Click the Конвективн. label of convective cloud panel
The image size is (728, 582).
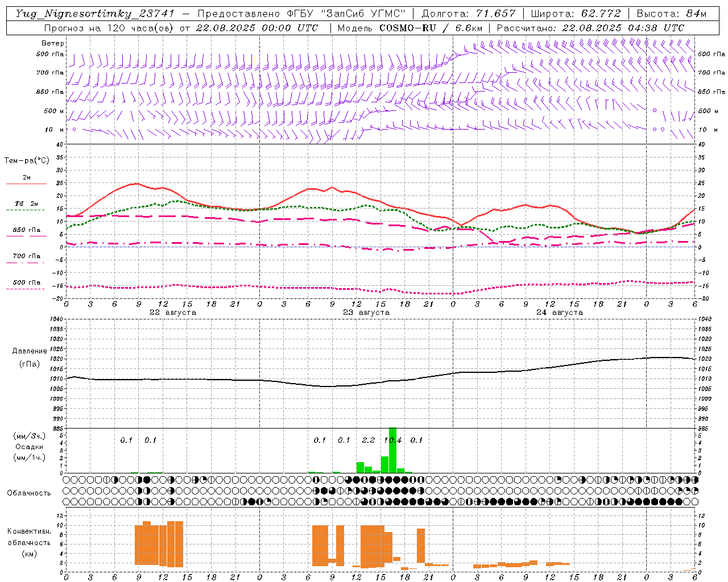point(29,531)
